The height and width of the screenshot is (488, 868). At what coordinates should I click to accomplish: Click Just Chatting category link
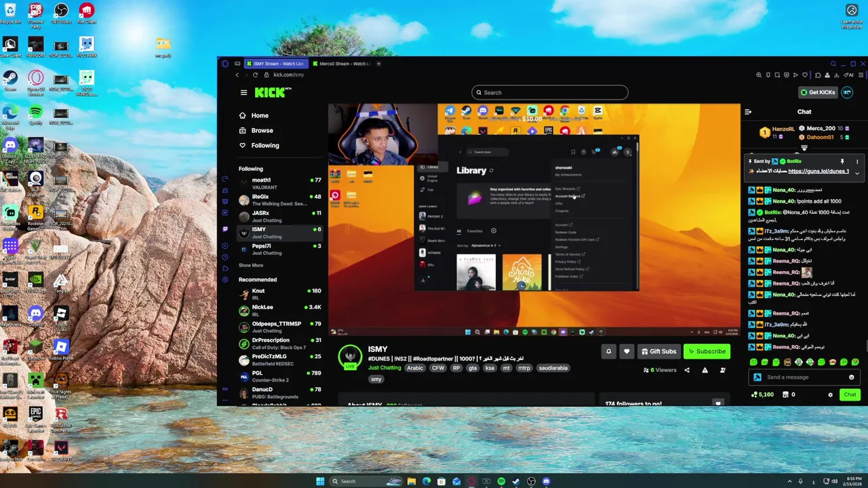click(x=384, y=368)
